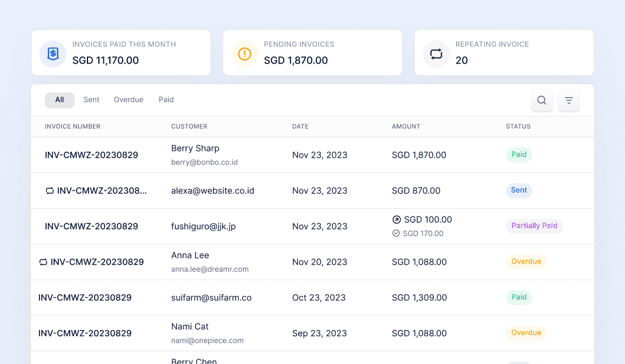
Task: Click the blue invoice dollar icon
Action: [53, 53]
